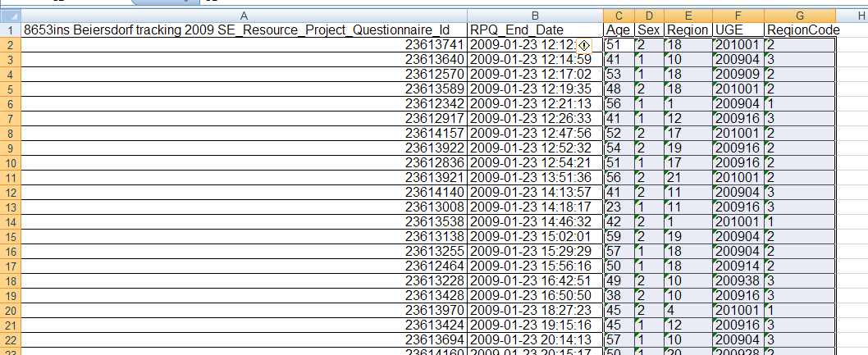Screen dimensions: 868x355
Task: Select row 10 header
Action: pos(10,162)
